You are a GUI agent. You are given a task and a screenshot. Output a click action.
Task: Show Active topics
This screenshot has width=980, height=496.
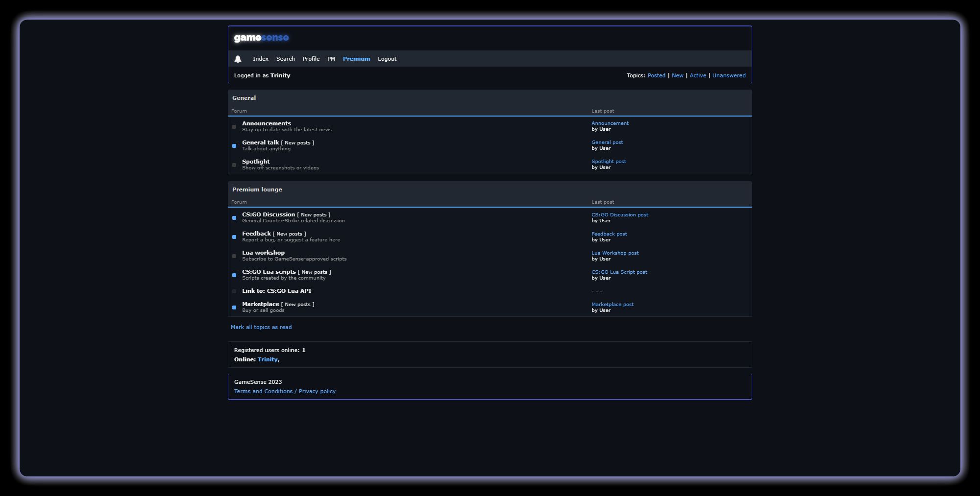pos(698,75)
